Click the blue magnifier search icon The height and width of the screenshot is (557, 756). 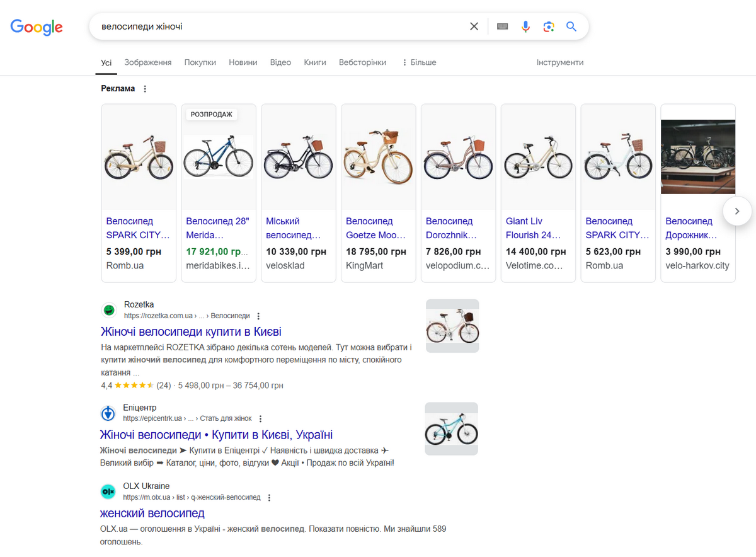[571, 26]
